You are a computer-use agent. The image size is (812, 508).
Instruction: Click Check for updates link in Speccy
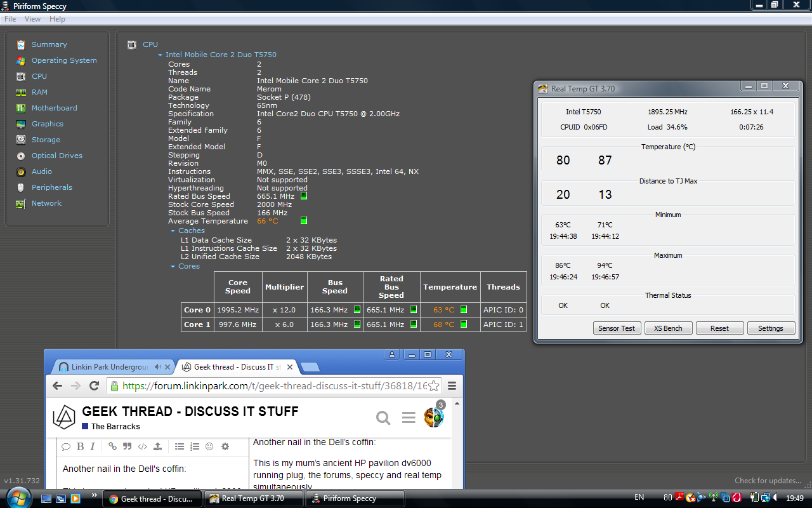[x=768, y=481]
